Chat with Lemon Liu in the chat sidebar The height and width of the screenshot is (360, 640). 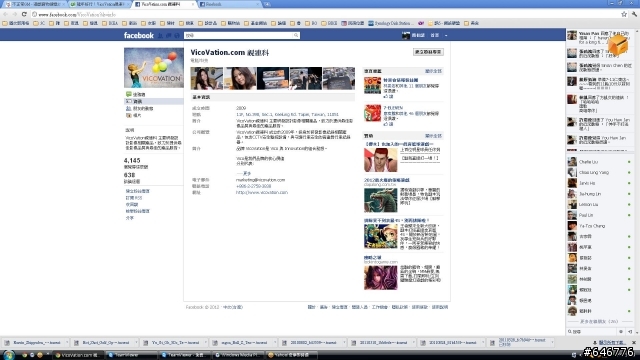pyautogui.click(x=600, y=204)
